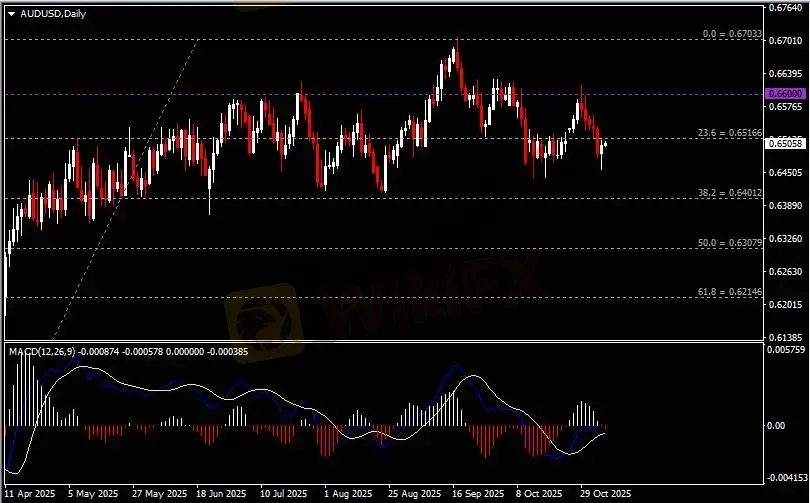Select the 1 Aug 2025 date label

coord(346,493)
